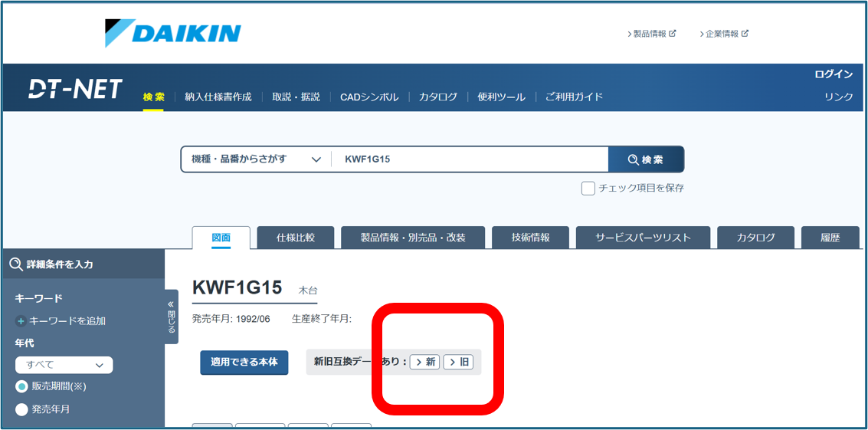Open the 企業情報 external link
The height and width of the screenshot is (430, 868).
click(x=724, y=34)
